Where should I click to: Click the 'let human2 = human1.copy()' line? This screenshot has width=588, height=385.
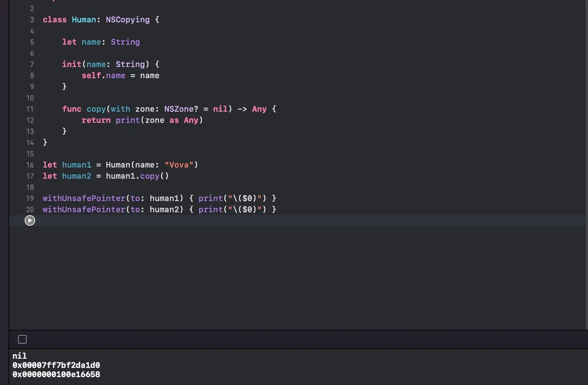point(106,176)
